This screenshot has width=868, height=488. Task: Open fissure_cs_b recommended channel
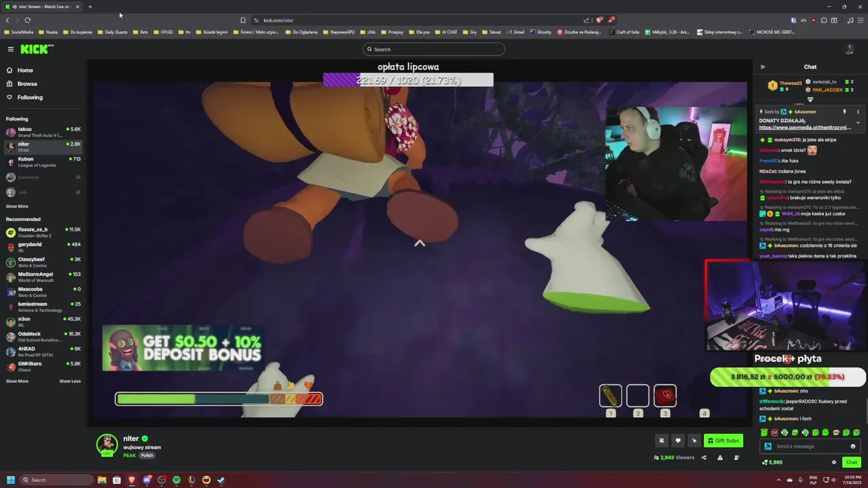43,232
